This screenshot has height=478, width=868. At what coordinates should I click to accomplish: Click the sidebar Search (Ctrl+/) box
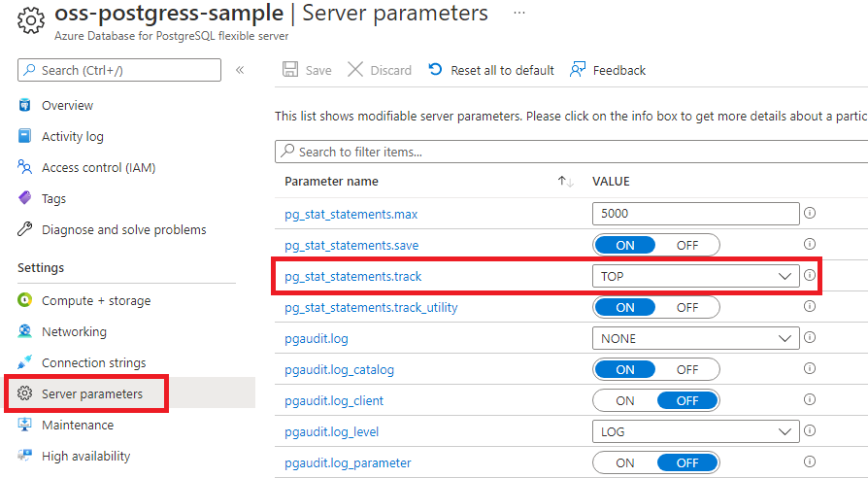click(x=119, y=70)
